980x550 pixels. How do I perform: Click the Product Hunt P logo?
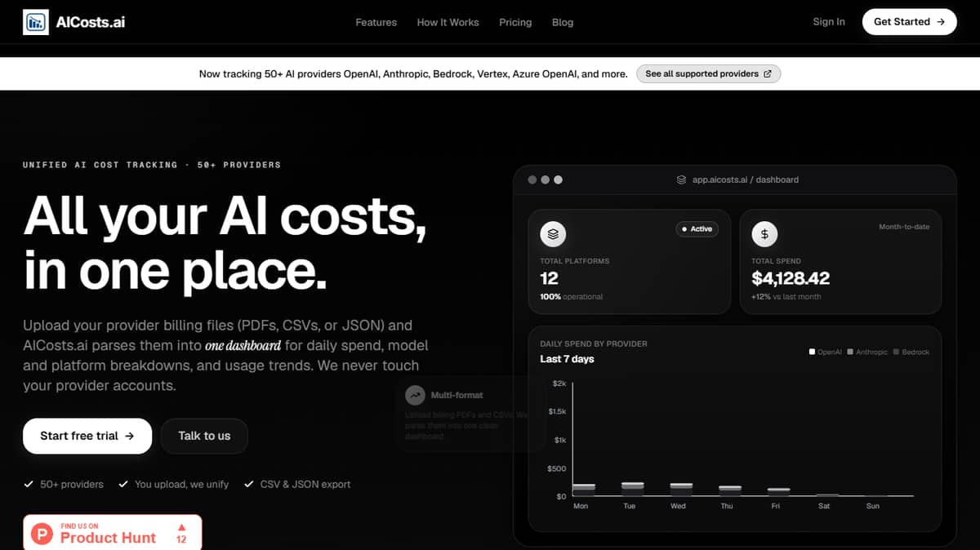pyautogui.click(x=42, y=534)
